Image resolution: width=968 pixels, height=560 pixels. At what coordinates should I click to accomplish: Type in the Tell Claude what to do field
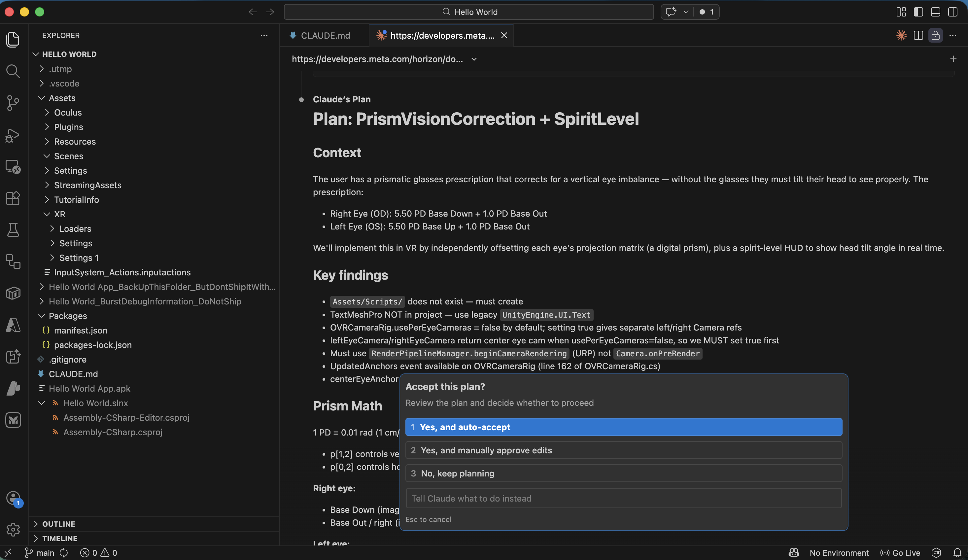pyautogui.click(x=622, y=499)
